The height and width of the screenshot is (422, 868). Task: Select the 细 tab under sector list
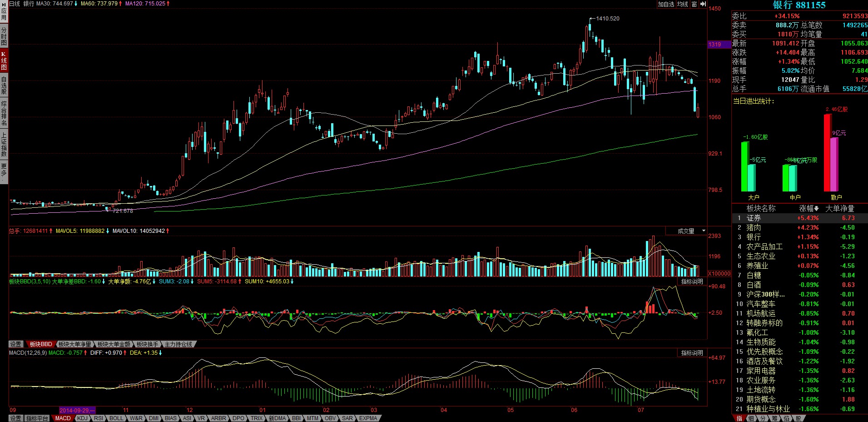(751, 418)
